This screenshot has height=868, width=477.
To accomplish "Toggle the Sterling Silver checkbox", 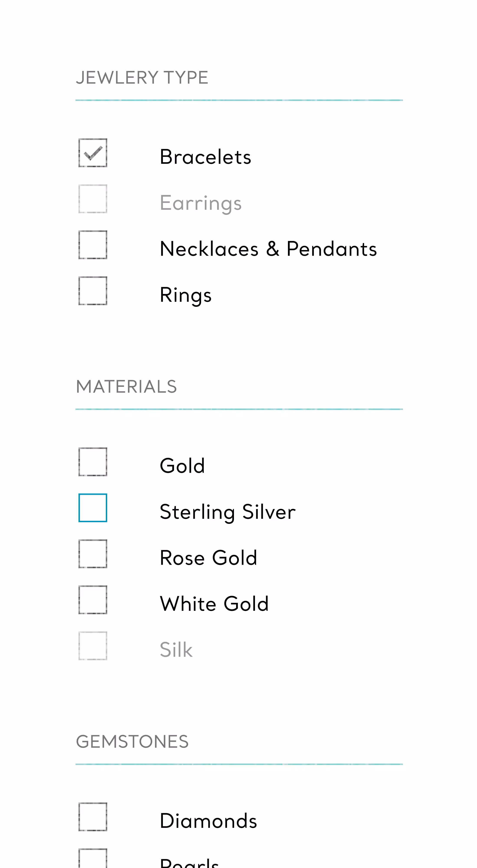I will 93,508.
